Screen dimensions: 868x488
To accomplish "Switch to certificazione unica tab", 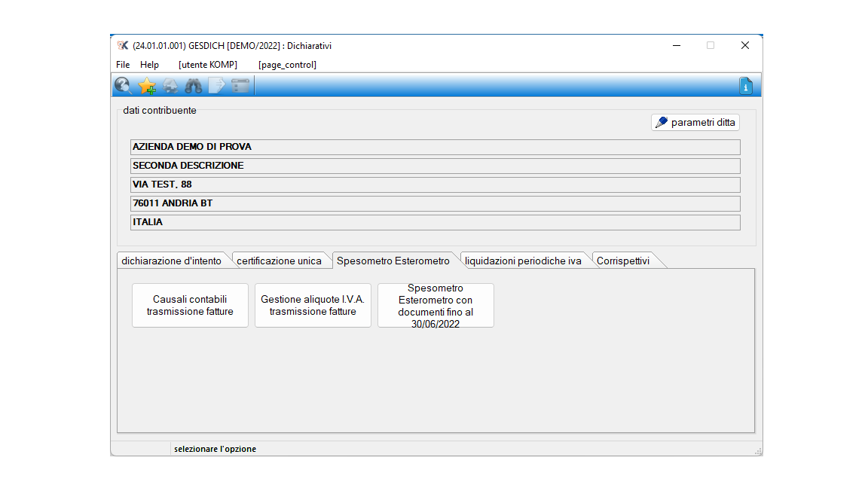I will [279, 261].
